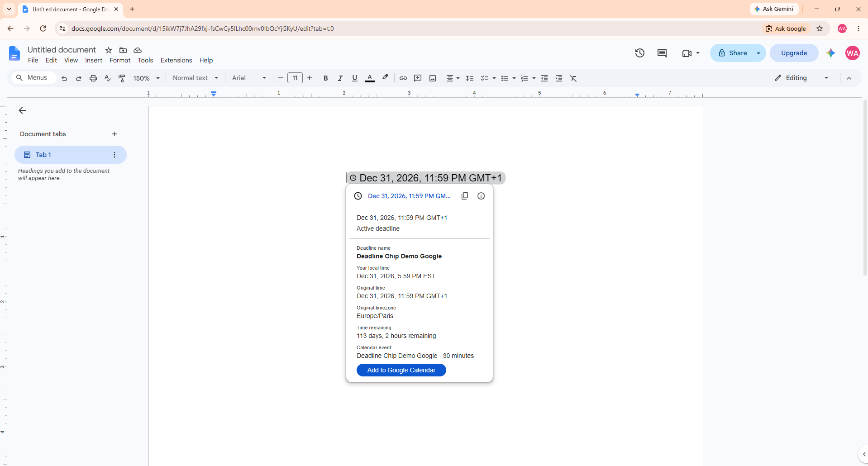The width and height of the screenshot is (868, 466).
Task: Open the File menu
Action: [33, 60]
